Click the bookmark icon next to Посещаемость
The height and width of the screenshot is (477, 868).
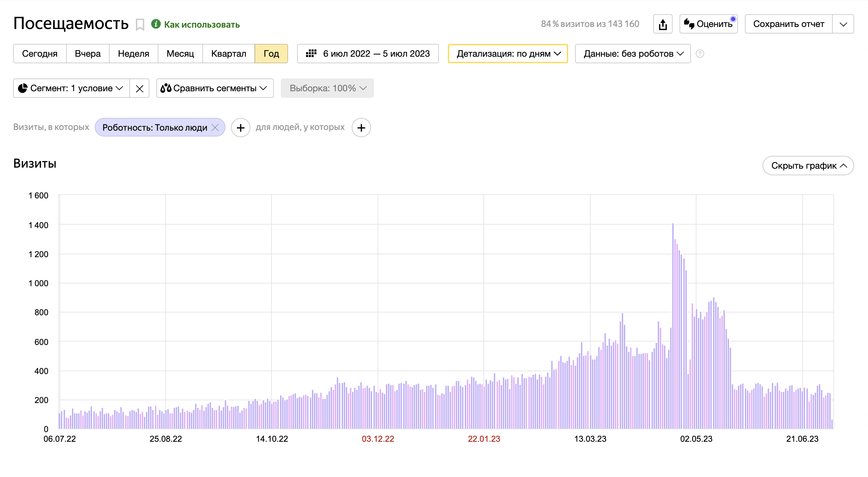pyautogui.click(x=140, y=25)
